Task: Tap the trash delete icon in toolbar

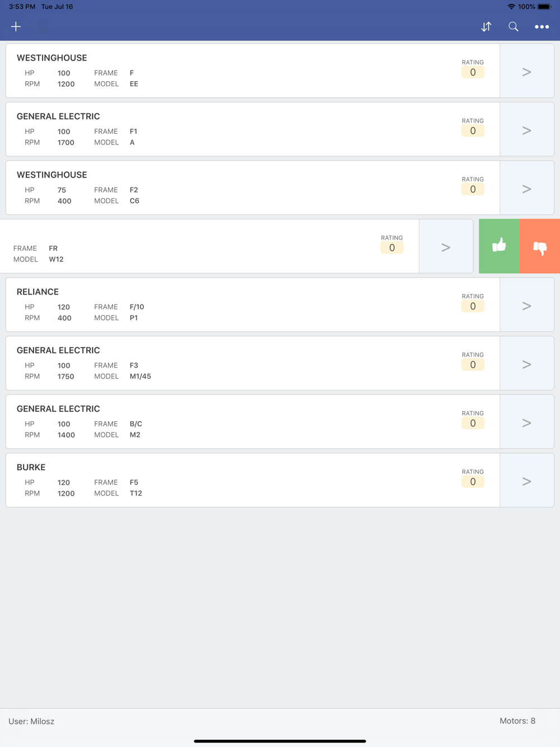Action: click(42, 26)
